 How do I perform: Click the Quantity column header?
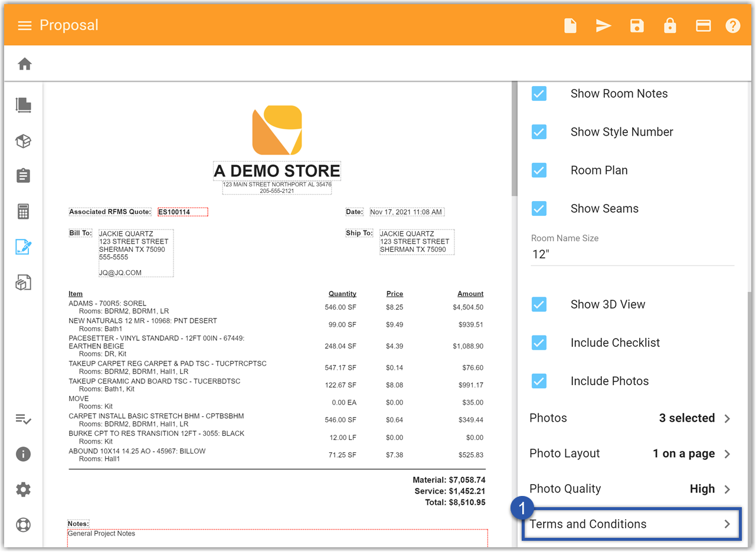[x=342, y=294]
